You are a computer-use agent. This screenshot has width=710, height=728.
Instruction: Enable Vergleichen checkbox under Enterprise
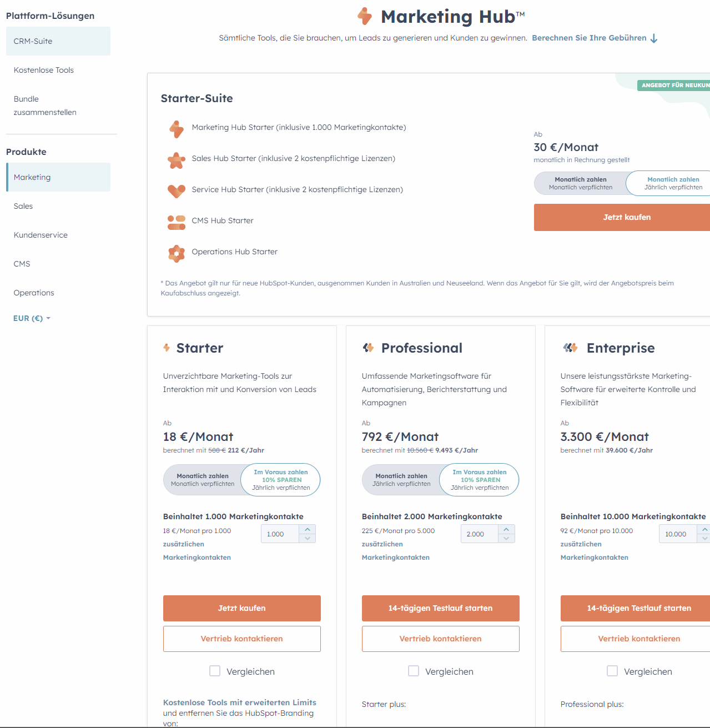coord(612,671)
